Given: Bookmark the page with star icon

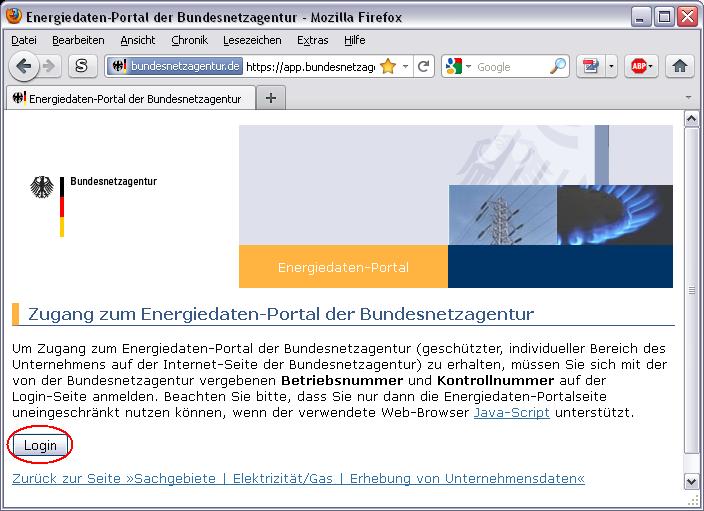Looking at the screenshot, I should [x=388, y=66].
